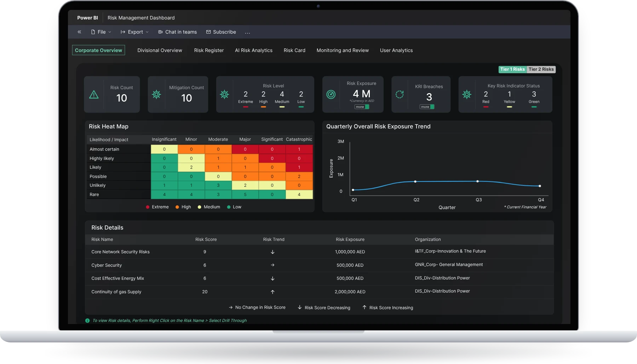Click the Mitigation Count gear icon
Screen dimensions: 637x364
[156, 94]
